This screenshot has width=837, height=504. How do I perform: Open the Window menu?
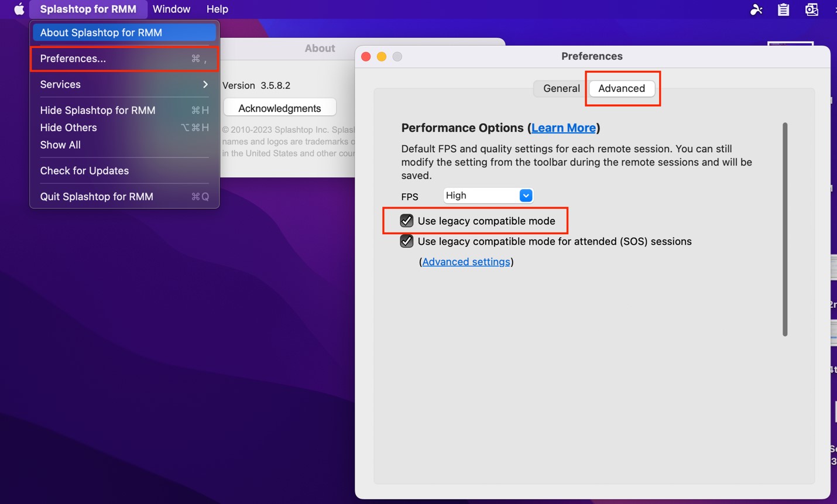point(171,9)
